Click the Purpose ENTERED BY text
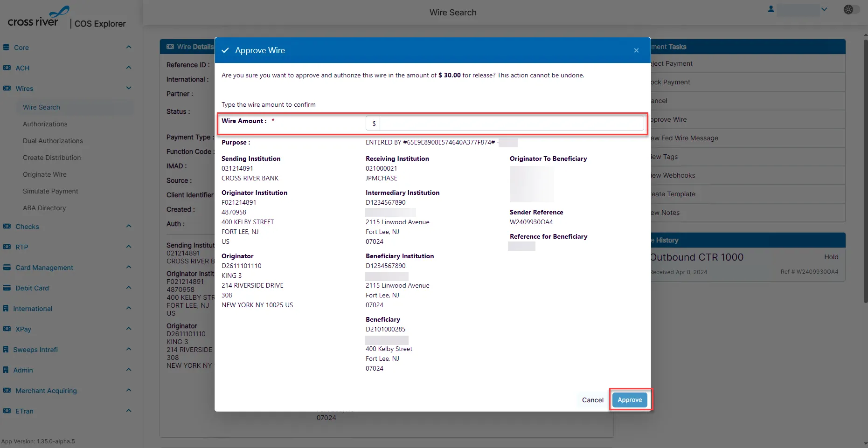This screenshot has height=448, width=868. (430, 142)
